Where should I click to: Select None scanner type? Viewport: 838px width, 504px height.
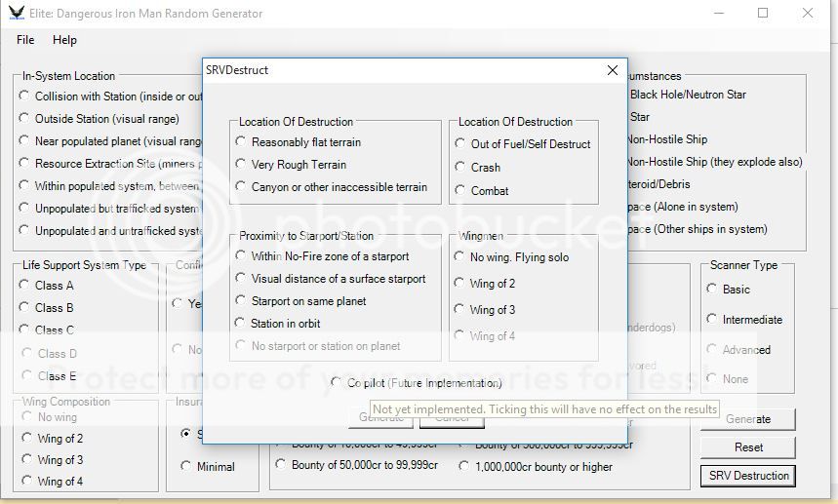[728, 379]
